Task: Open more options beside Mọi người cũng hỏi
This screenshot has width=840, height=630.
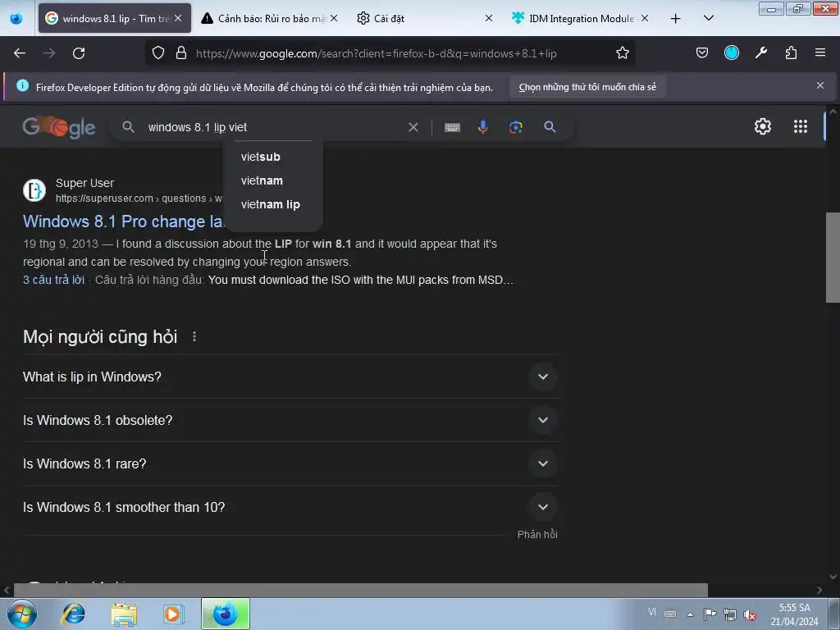Action: click(194, 336)
